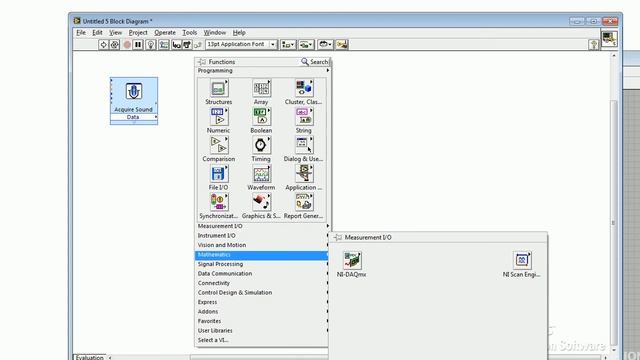Open the Timing palette
Image resolution: width=640 pixels, height=360 pixels.
coord(261,149)
